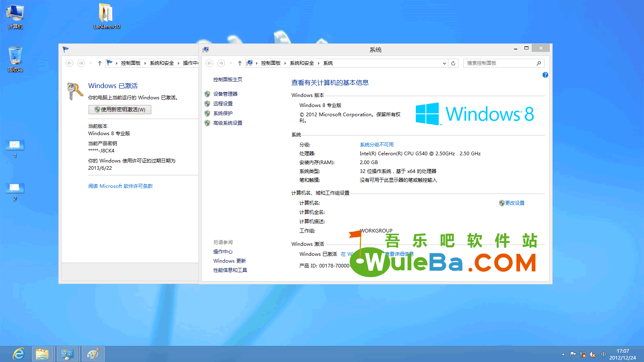Open 操作中心 under 另请参阅
The height and width of the screenshot is (362, 644).
pos(223,251)
